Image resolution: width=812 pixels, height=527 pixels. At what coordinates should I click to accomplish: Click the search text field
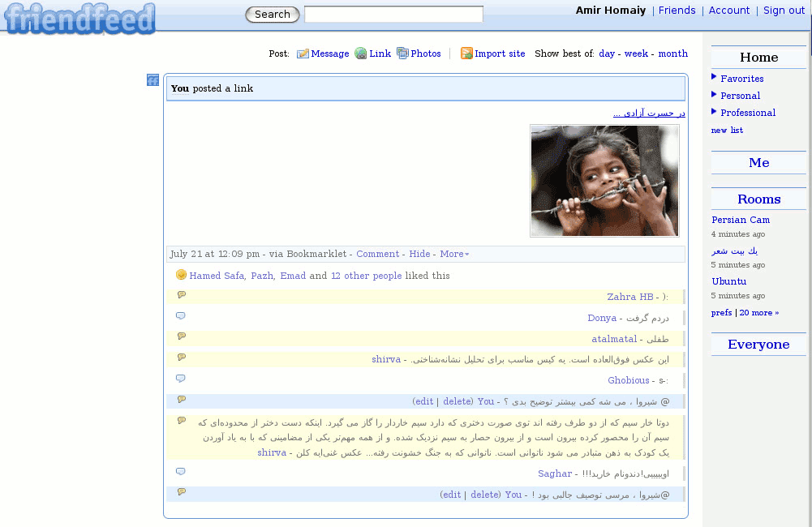pos(393,14)
